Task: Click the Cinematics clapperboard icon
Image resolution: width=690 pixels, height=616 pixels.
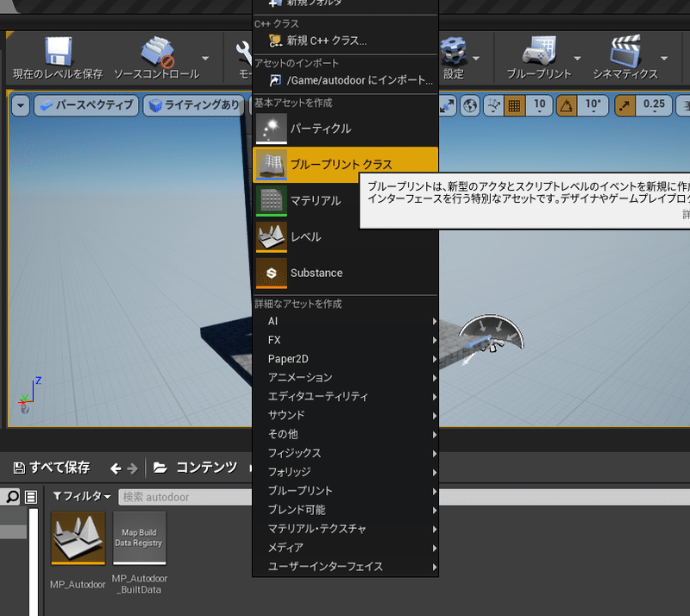Action: 625,51
